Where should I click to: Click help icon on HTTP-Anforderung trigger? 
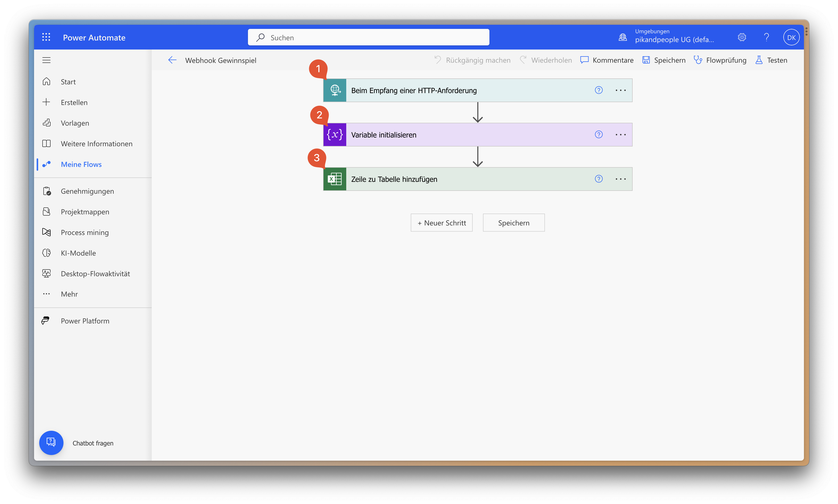point(599,90)
